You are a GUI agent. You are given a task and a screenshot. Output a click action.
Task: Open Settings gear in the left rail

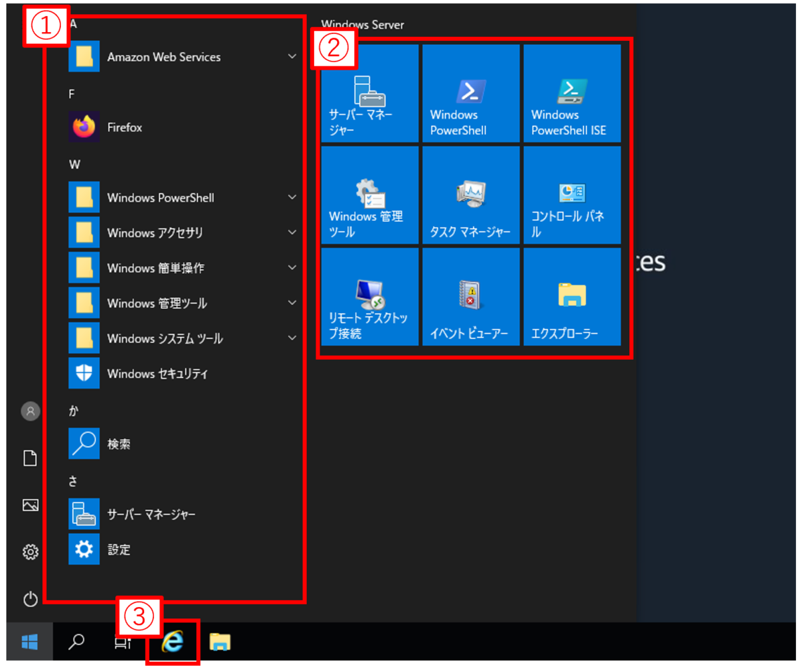[30, 552]
